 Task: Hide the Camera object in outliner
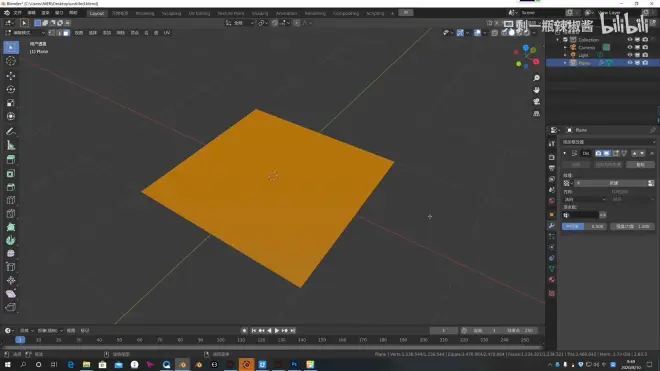[x=630, y=47]
